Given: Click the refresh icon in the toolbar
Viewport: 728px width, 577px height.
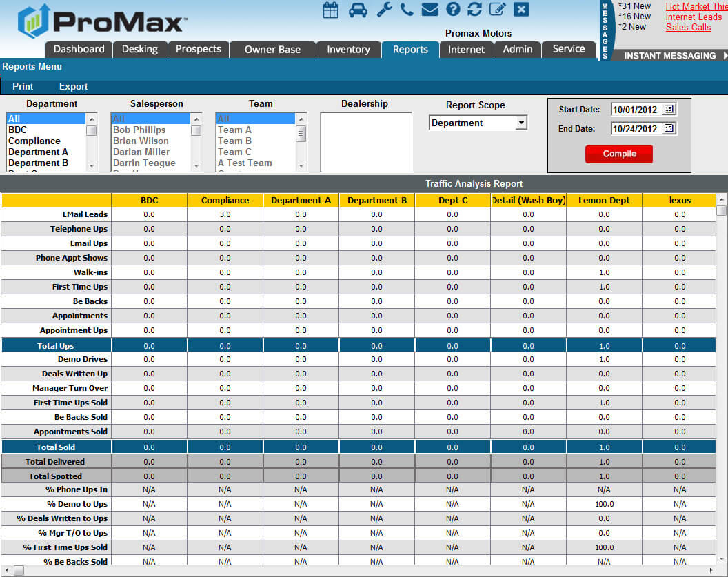Looking at the screenshot, I should [476, 10].
